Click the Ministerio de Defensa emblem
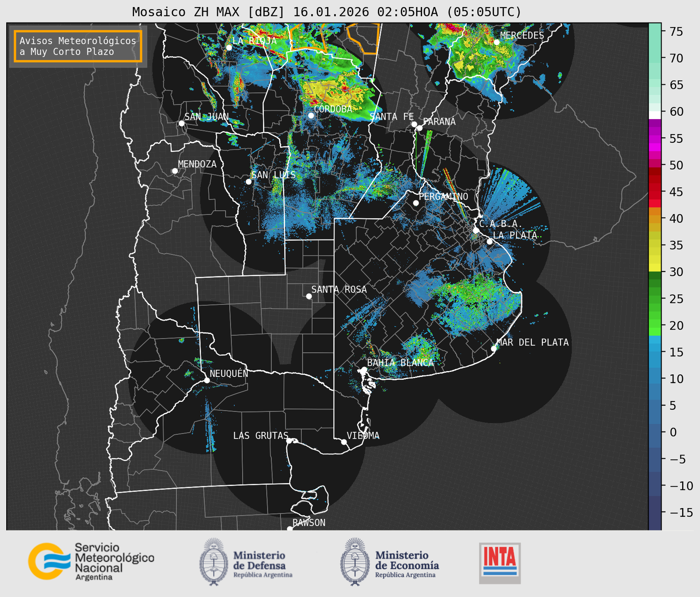 tap(214, 562)
